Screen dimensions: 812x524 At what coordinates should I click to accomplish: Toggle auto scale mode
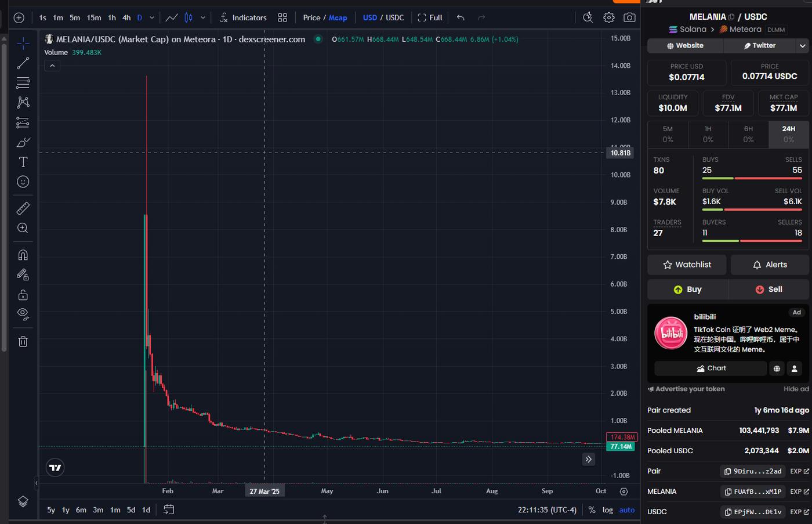point(627,510)
